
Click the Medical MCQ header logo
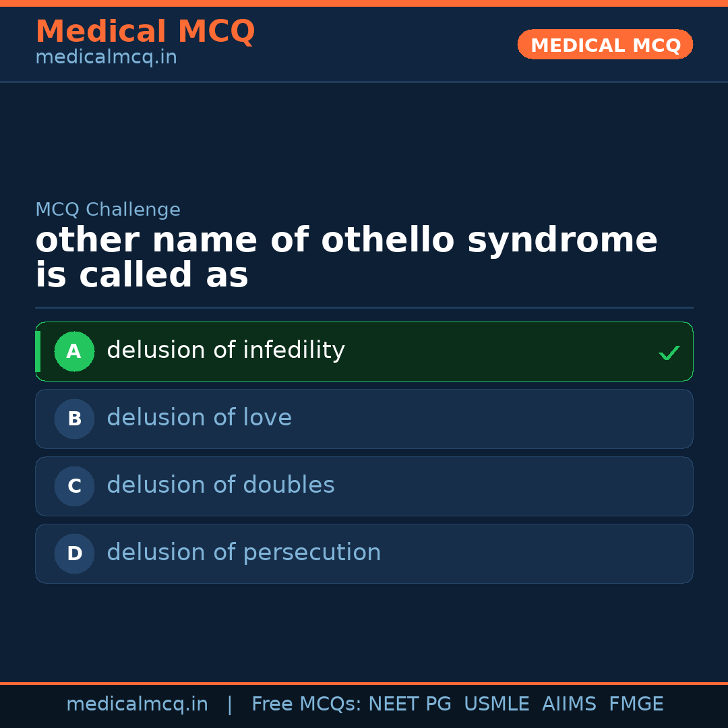coord(145,32)
